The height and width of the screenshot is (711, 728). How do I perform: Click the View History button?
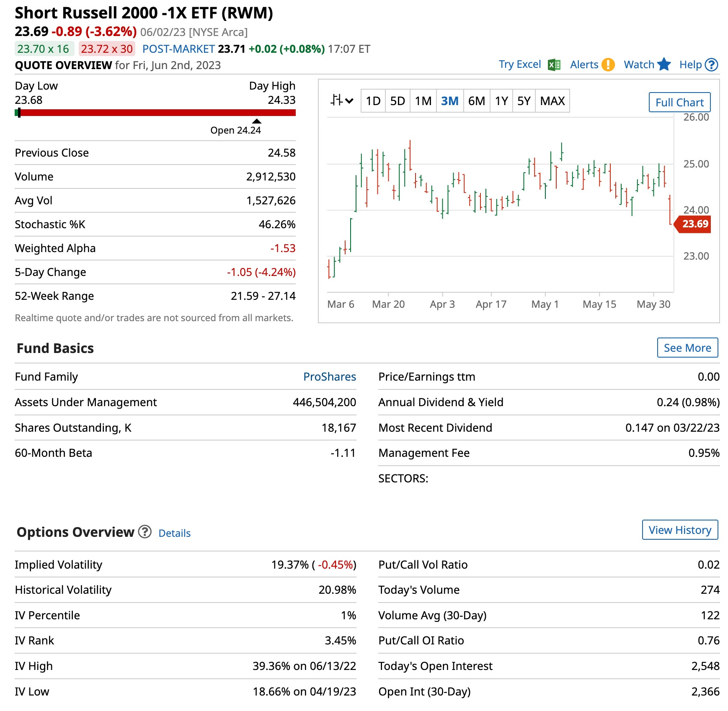pyautogui.click(x=680, y=530)
